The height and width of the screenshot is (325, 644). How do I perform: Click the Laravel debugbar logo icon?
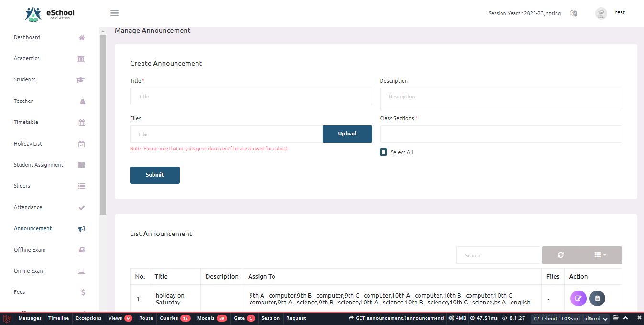pos(7,318)
